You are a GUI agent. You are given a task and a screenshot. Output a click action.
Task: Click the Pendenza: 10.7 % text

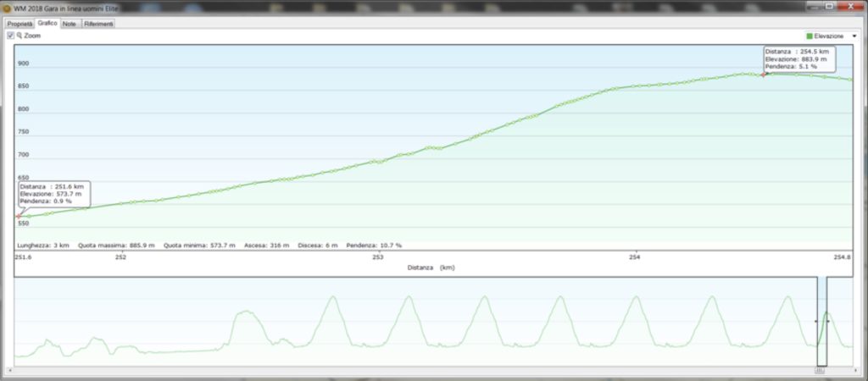[x=374, y=245]
